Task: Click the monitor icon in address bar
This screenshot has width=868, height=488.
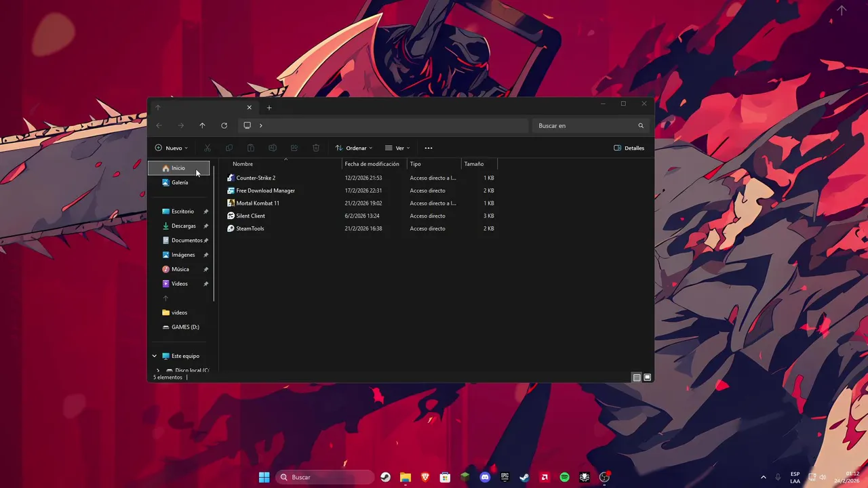Action: (248, 125)
